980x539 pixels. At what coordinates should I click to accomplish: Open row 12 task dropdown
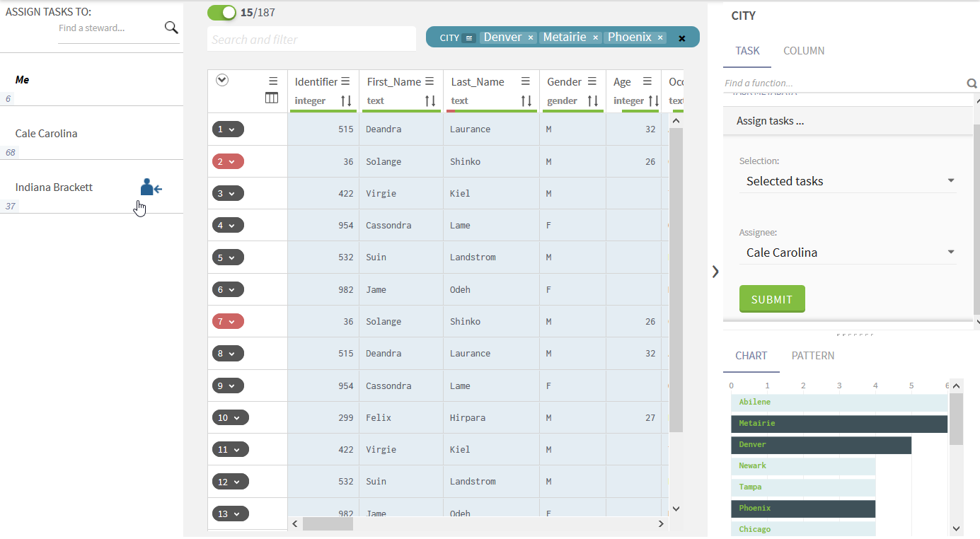pos(231,482)
